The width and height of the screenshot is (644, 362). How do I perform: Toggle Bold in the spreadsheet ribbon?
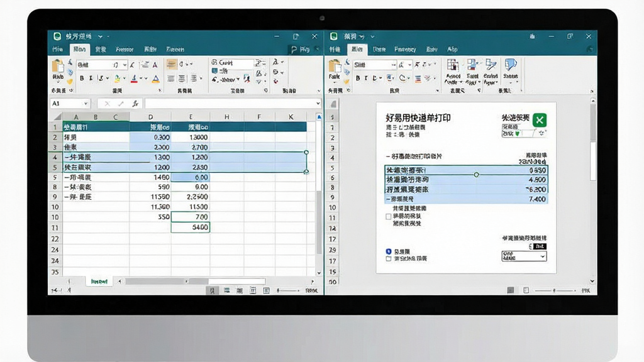tap(82, 79)
